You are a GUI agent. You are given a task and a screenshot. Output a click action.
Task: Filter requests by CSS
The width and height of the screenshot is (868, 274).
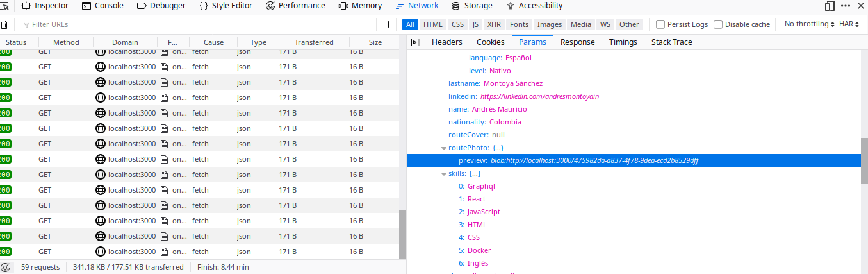pyautogui.click(x=457, y=24)
